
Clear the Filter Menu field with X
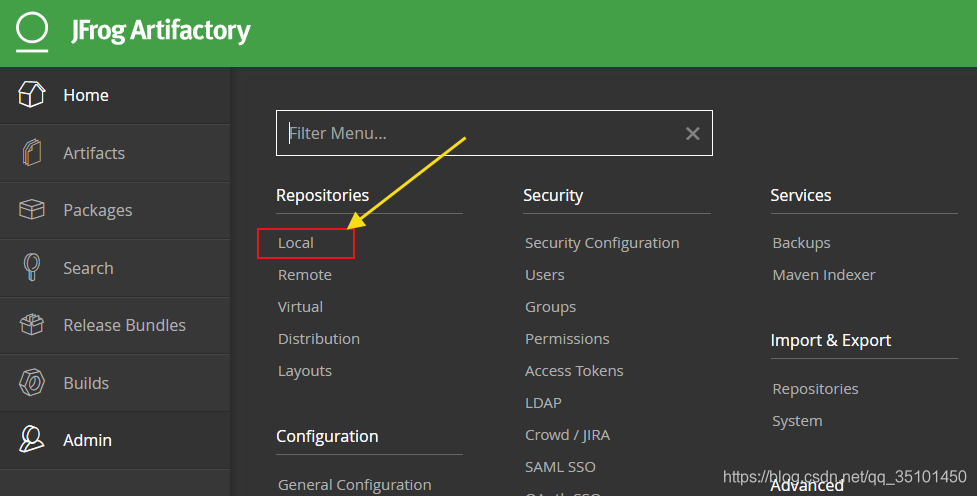(692, 133)
